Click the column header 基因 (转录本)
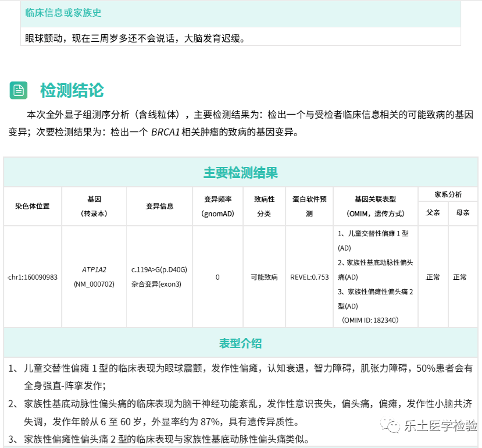Screen dimensions: 482x448 pos(94,206)
